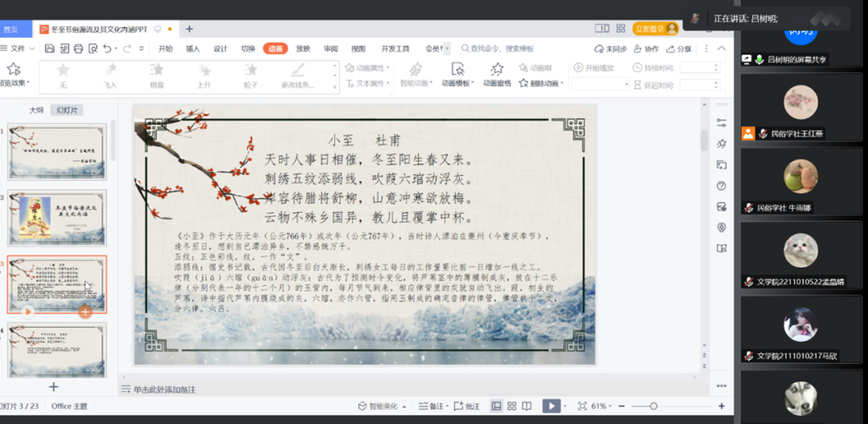The height and width of the screenshot is (424, 868).
Task: Switch to slide sorter grid view
Action: pos(512,406)
